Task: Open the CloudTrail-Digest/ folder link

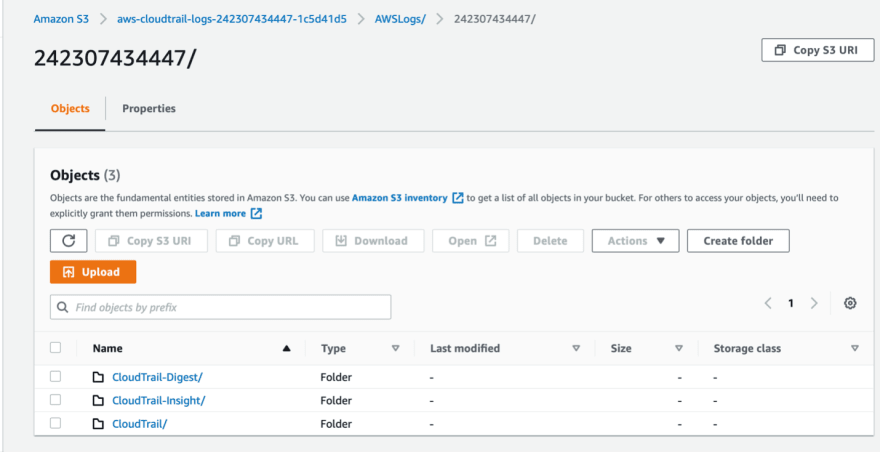Action: pos(157,378)
